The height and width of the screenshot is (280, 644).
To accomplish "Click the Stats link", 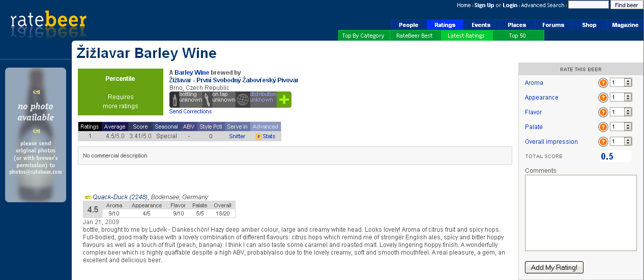I will point(269,136).
